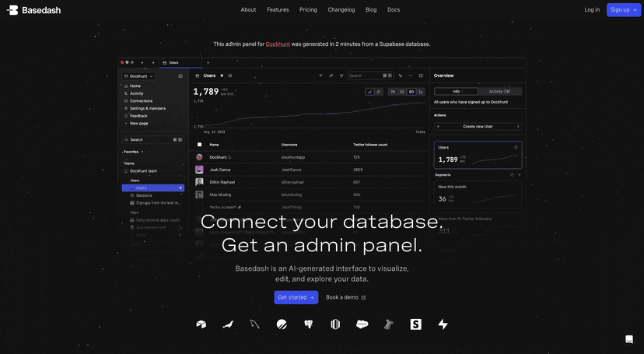The image size is (644, 354).
Task: Click the PostgreSQL elephant logo
Action: click(x=309, y=324)
